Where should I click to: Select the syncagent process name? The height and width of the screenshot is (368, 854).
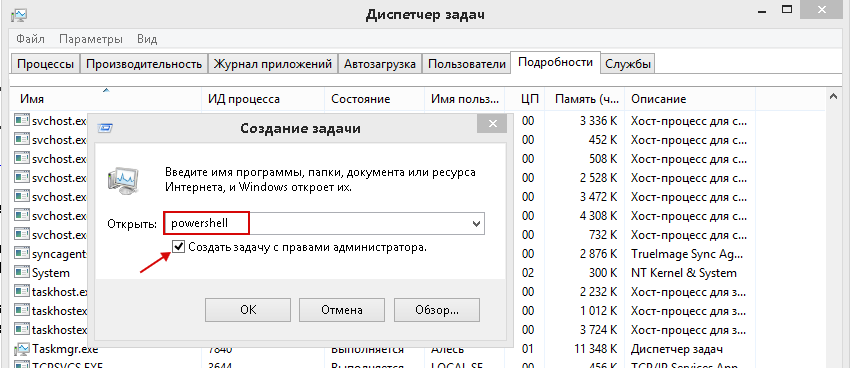(x=59, y=254)
